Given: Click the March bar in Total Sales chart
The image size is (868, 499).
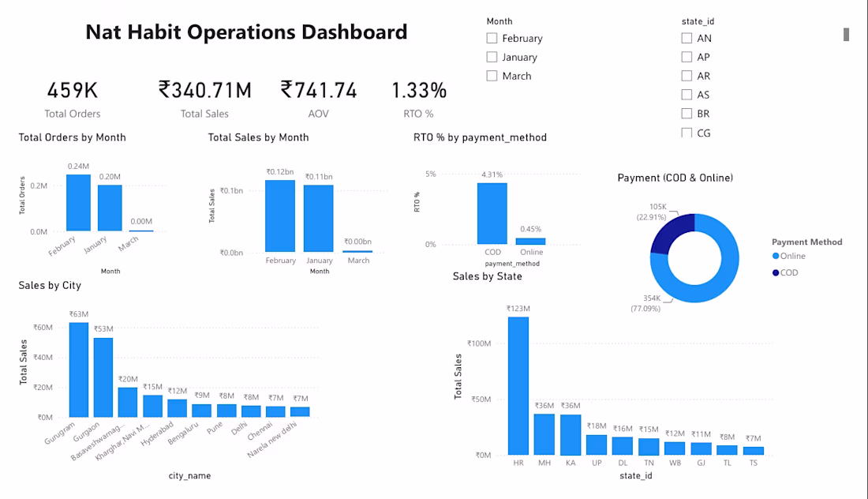Looking at the screenshot, I should pos(357,251).
